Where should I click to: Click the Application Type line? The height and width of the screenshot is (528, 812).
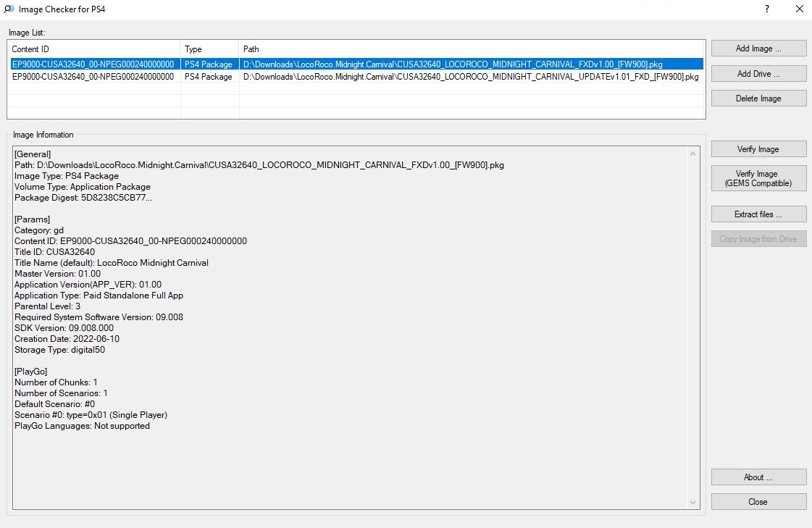99,296
